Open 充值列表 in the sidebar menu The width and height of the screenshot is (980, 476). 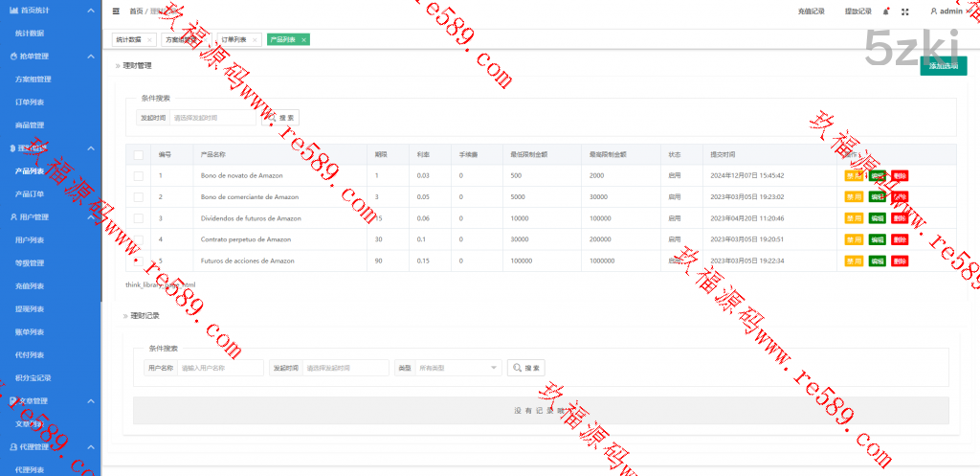click(x=31, y=285)
